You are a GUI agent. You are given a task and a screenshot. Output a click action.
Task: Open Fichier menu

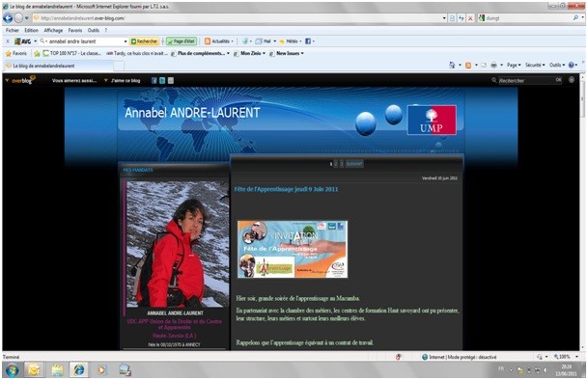(x=13, y=30)
